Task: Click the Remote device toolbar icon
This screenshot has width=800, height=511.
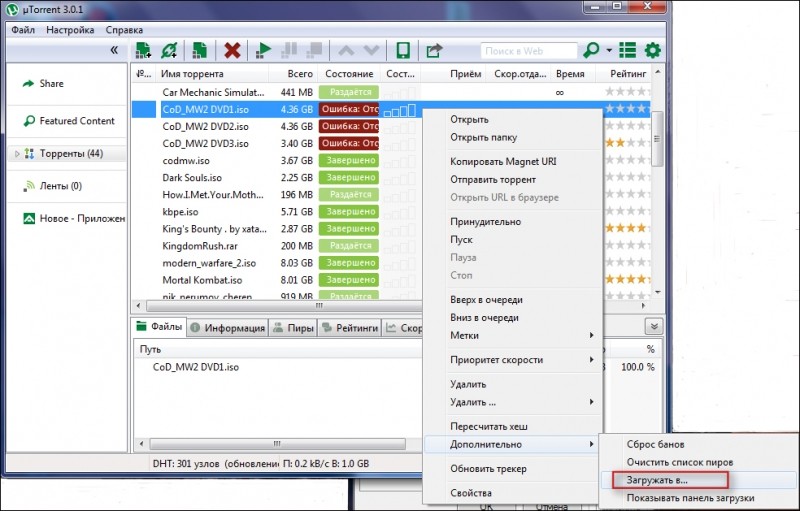Action: pos(403,50)
